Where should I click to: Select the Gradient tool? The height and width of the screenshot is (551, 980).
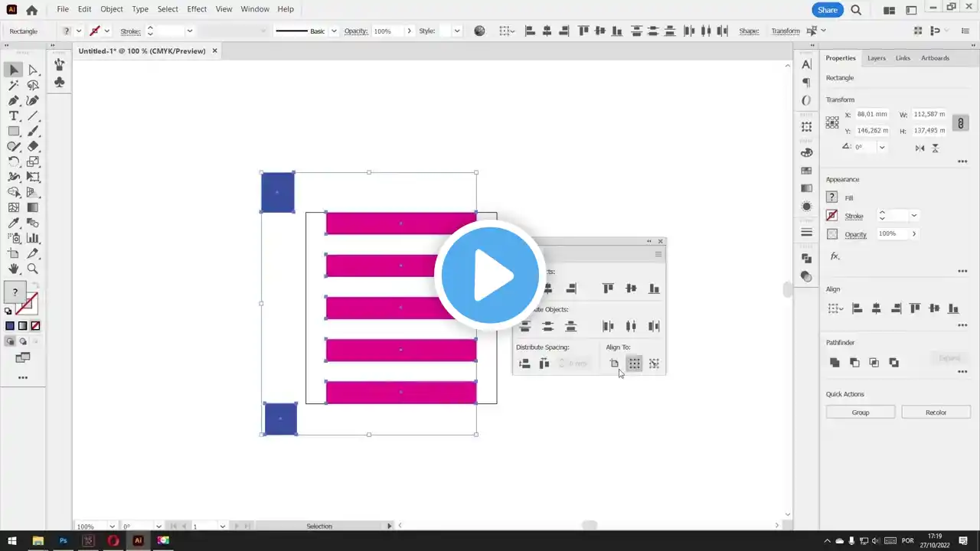point(33,207)
